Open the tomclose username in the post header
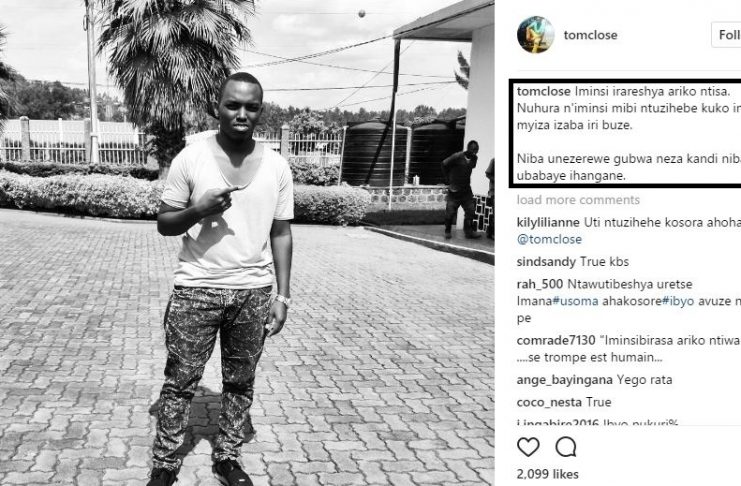Image resolution: width=741 pixels, height=486 pixels. tap(590, 35)
